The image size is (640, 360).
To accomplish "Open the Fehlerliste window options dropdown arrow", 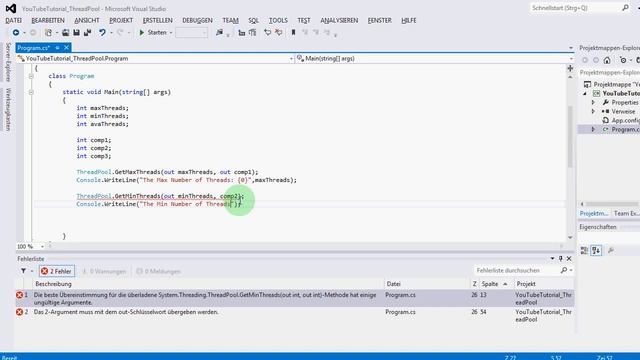I will (x=552, y=258).
